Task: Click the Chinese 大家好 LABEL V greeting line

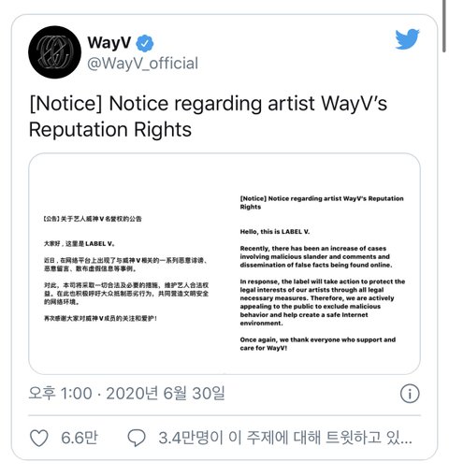Action: 80,244
